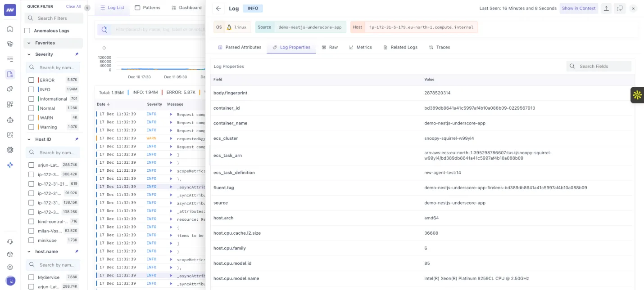The image size is (644, 290).
Task: Enable the Anomalous Logs checkbox
Action: click(27, 31)
